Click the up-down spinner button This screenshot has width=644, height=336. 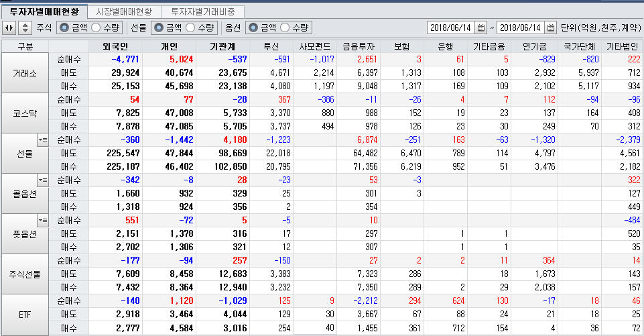25,28
